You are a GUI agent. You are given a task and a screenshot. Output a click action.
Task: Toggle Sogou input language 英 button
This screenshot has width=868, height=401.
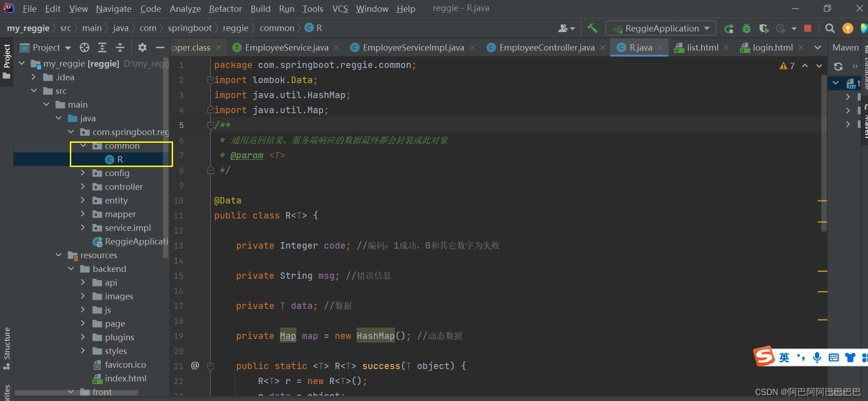(784, 357)
